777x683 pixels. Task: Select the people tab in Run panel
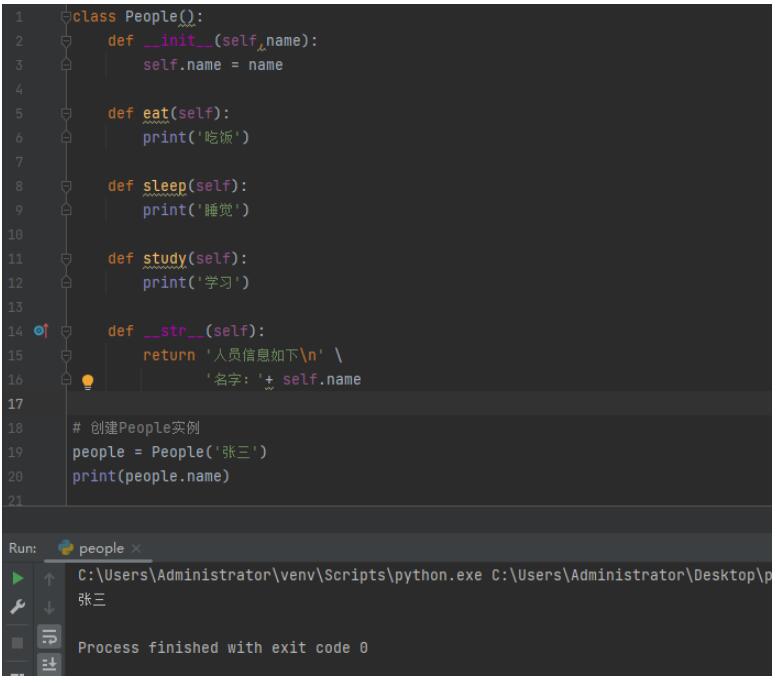click(x=101, y=548)
